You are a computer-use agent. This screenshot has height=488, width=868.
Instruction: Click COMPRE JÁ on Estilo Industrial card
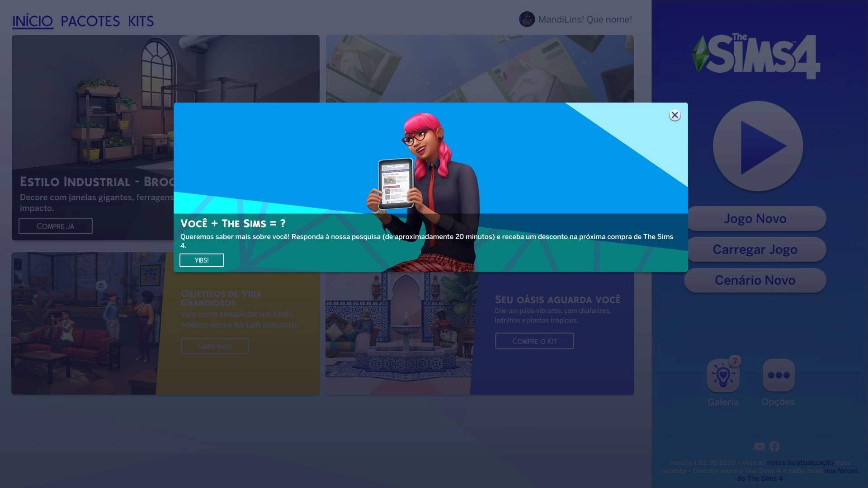tap(56, 226)
